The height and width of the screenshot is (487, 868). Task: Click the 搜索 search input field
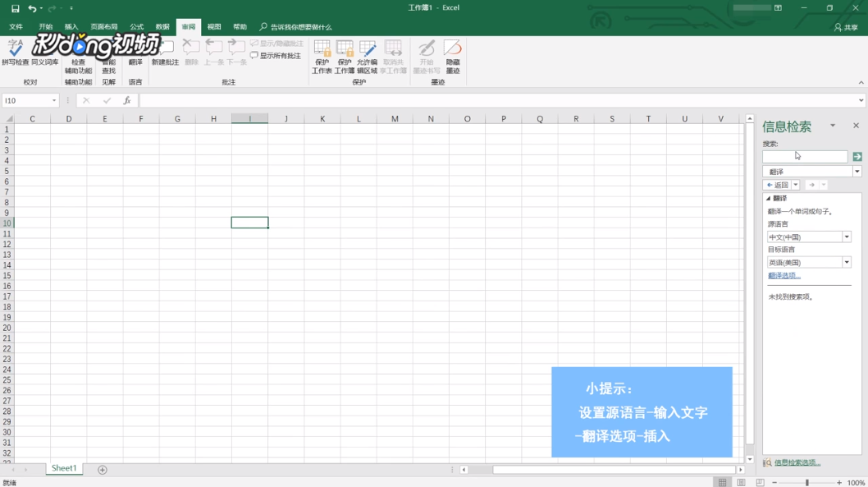[805, 157]
